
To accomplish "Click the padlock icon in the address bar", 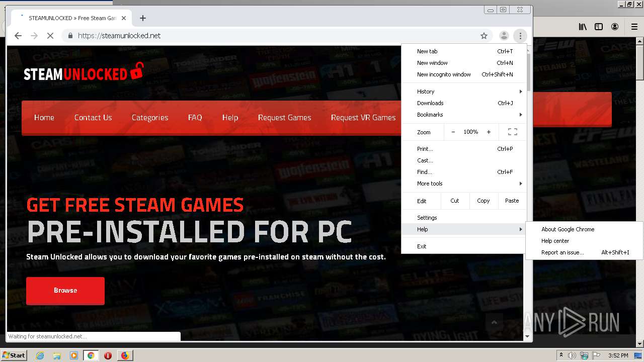I will click(x=70, y=36).
